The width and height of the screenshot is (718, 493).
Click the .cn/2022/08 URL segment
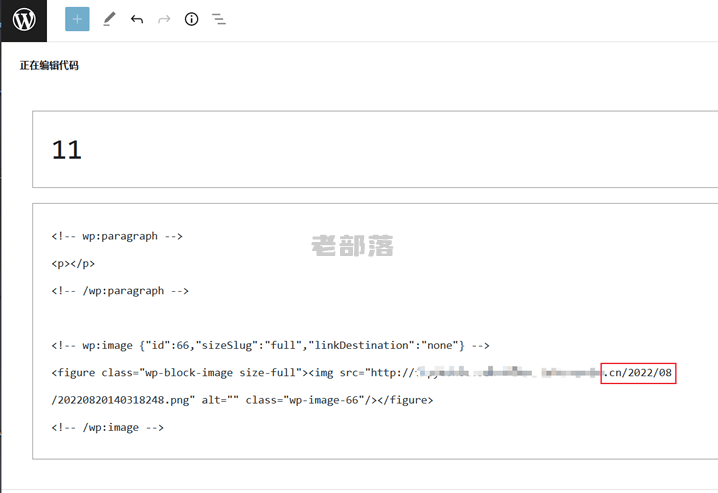click(638, 373)
